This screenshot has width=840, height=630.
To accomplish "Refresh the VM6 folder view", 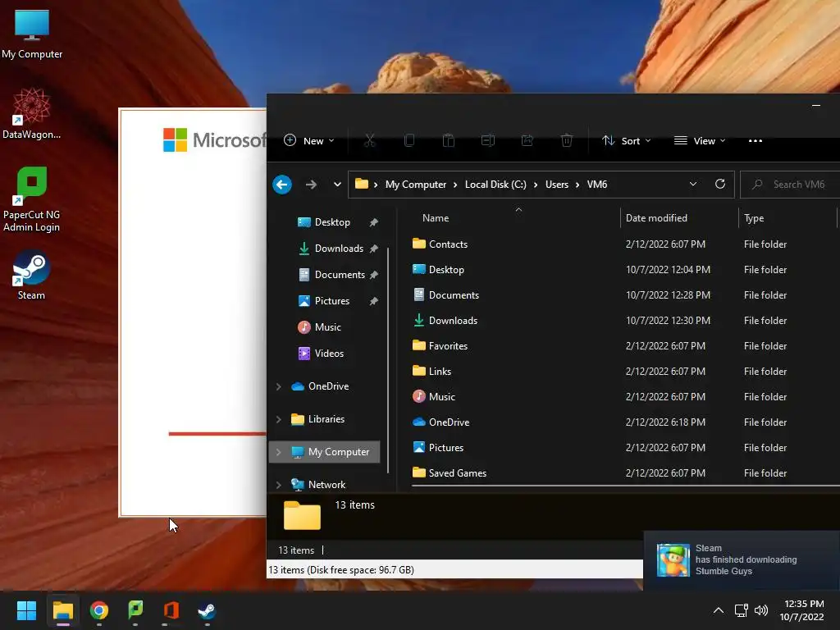I will click(x=720, y=185).
